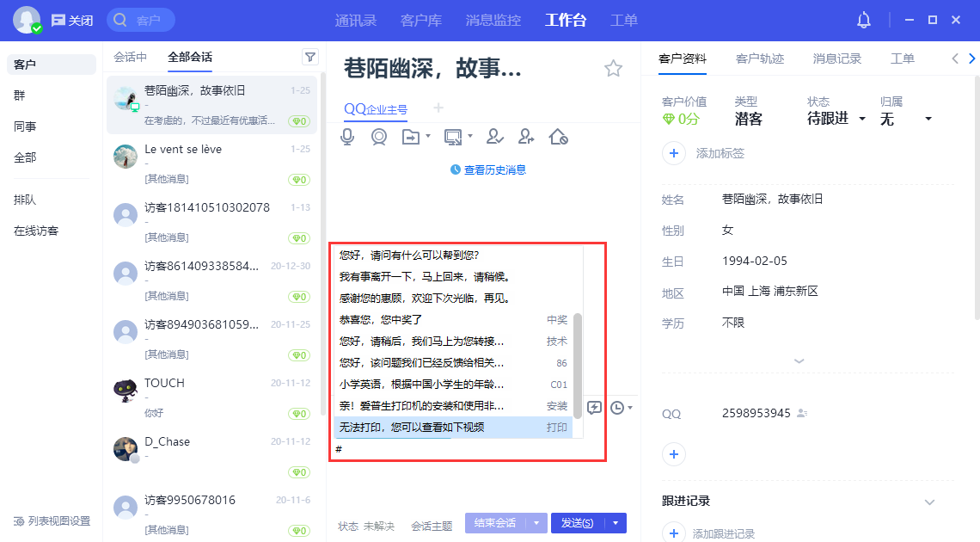Click the microphone voice call icon

tap(347, 136)
